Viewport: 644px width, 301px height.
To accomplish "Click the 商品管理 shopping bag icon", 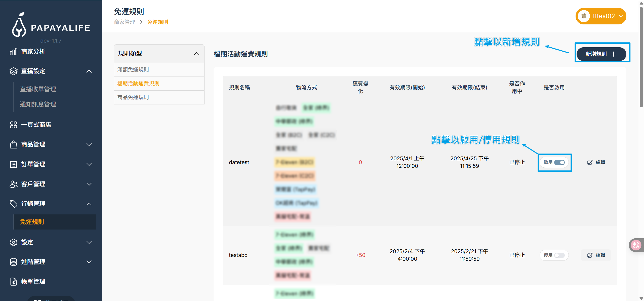I will point(14,144).
